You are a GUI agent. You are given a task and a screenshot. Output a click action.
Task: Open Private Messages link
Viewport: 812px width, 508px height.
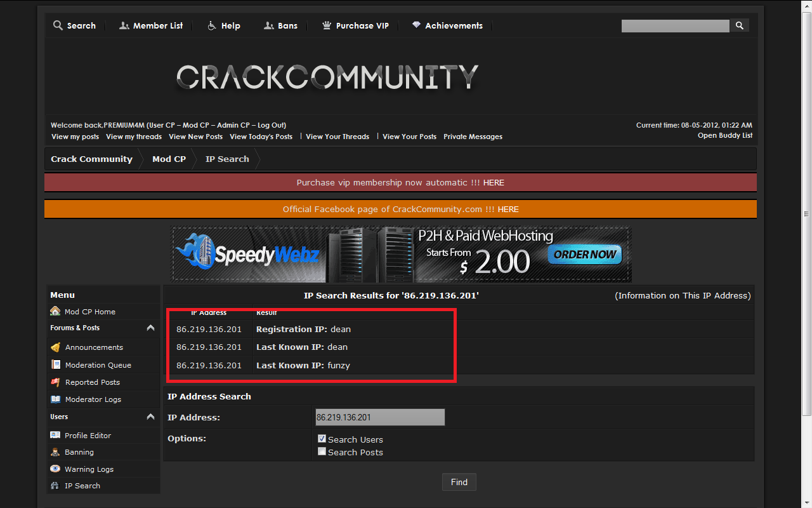click(473, 137)
